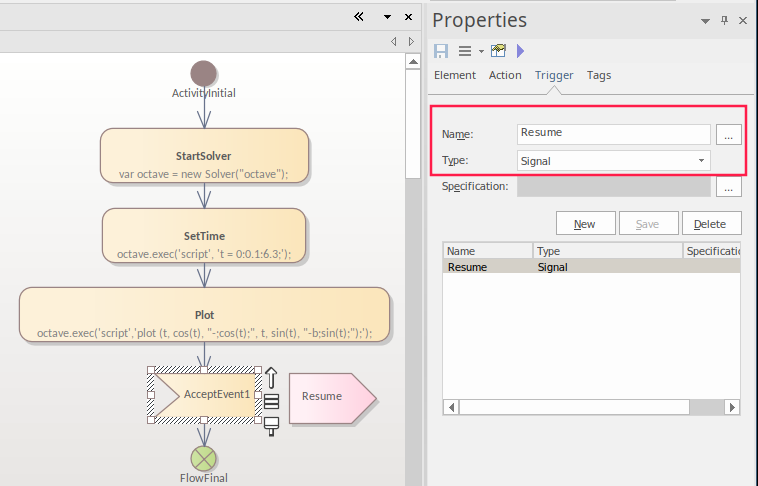Image resolution: width=758 pixels, height=486 pixels.
Task: Click the New button
Action: [x=584, y=224]
